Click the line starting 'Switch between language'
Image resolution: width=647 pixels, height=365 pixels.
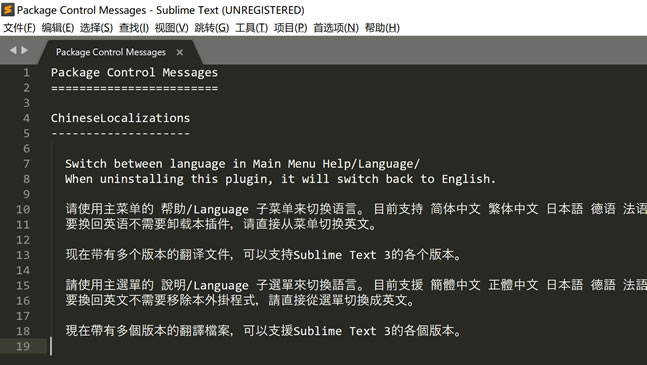(x=242, y=164)
